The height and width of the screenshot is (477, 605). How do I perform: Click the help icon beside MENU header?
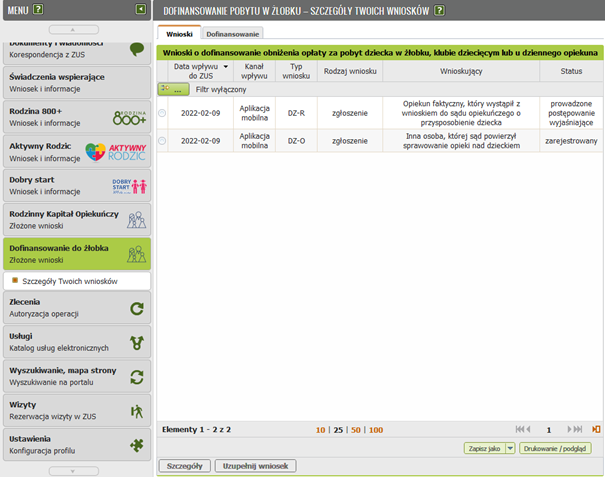pos(38,9)
